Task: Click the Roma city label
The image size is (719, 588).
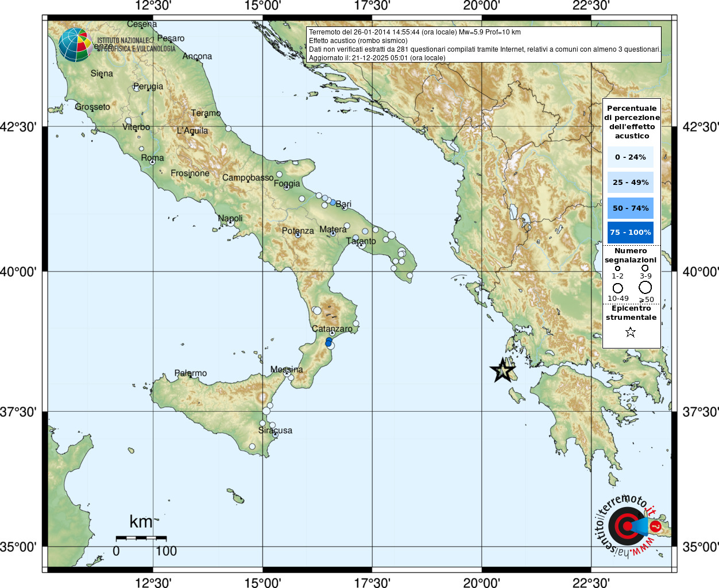Action: 152,157
